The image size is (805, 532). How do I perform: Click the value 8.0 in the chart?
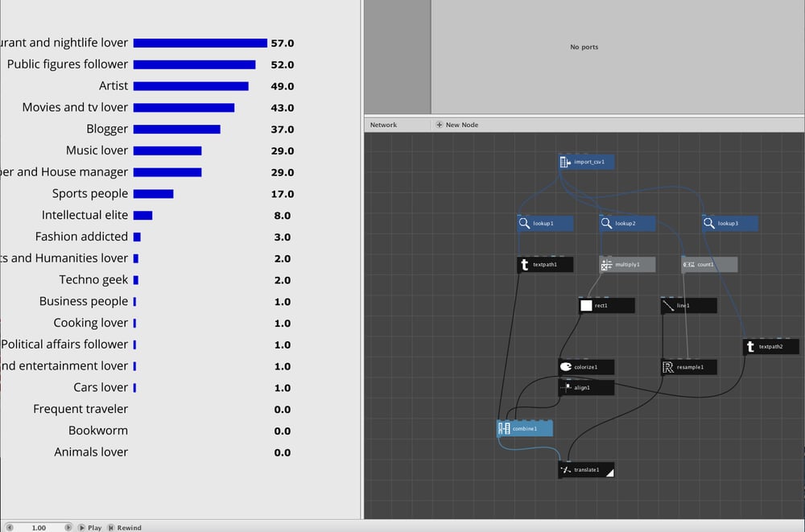tap(283, 216)
